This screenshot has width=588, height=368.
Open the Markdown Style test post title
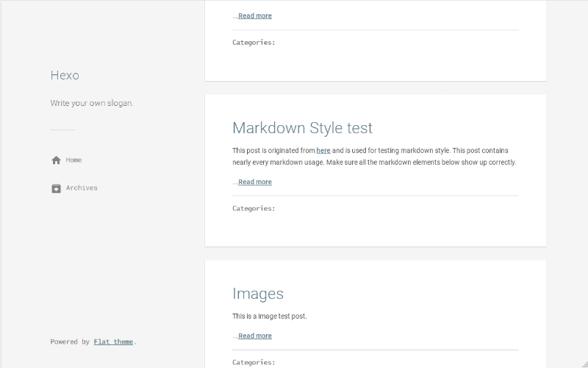point(302,127)
